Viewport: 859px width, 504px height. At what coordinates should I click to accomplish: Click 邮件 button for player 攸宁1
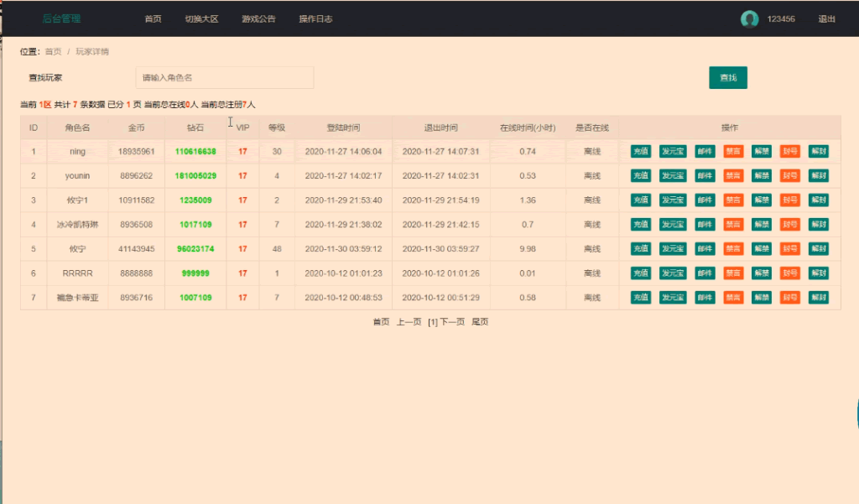pos(705,200)
